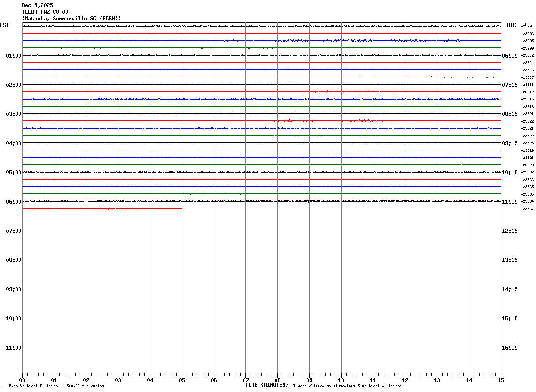Click the '10:15' UTC time label
Image resolution: width=536 pixels, height=392 pixels.
click(509, 173)
